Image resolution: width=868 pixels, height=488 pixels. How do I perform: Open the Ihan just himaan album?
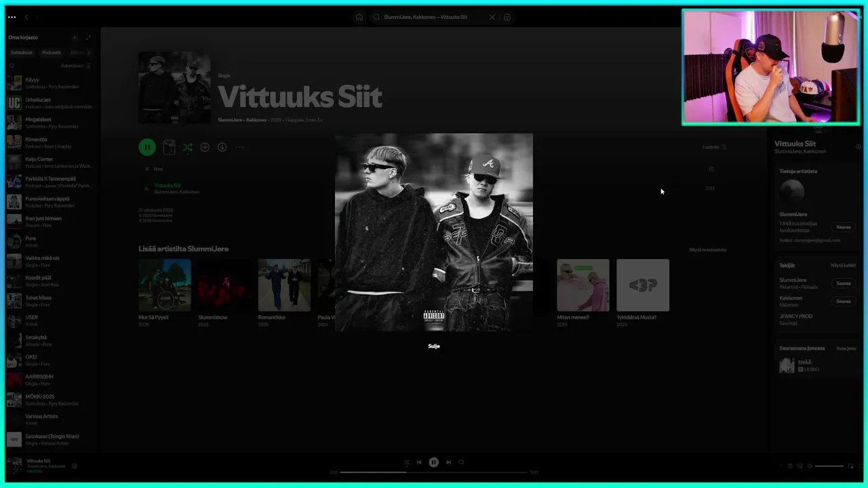coord(50,221)
